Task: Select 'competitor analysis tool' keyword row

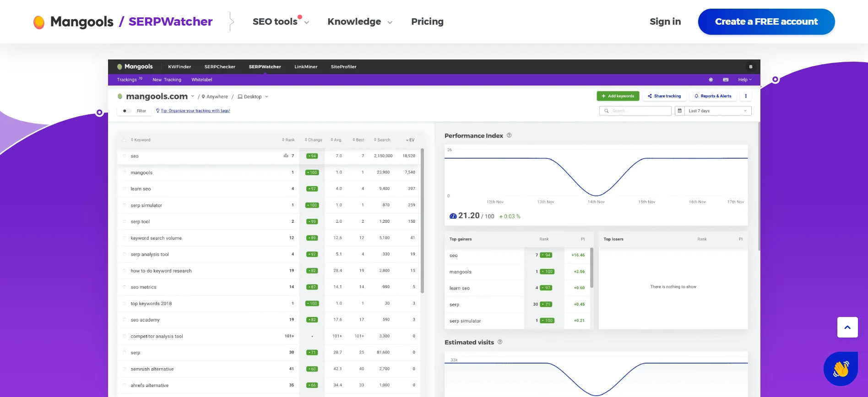Action: pyautogui.click(x=270, y=336)
